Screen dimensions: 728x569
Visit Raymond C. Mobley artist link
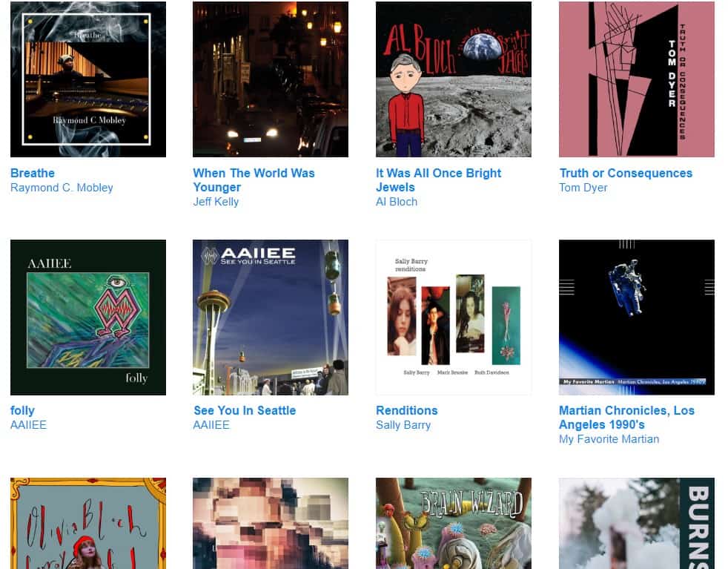coord(62,188)
